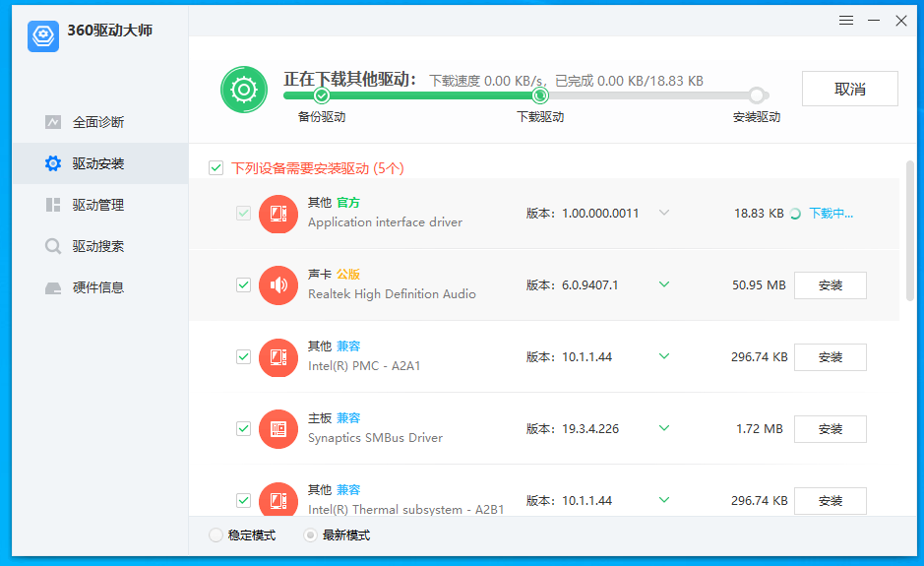This screenshot has width=924, height=566.
Task: Click the 18.83 KB size text
Action: (x=759, y=214)
